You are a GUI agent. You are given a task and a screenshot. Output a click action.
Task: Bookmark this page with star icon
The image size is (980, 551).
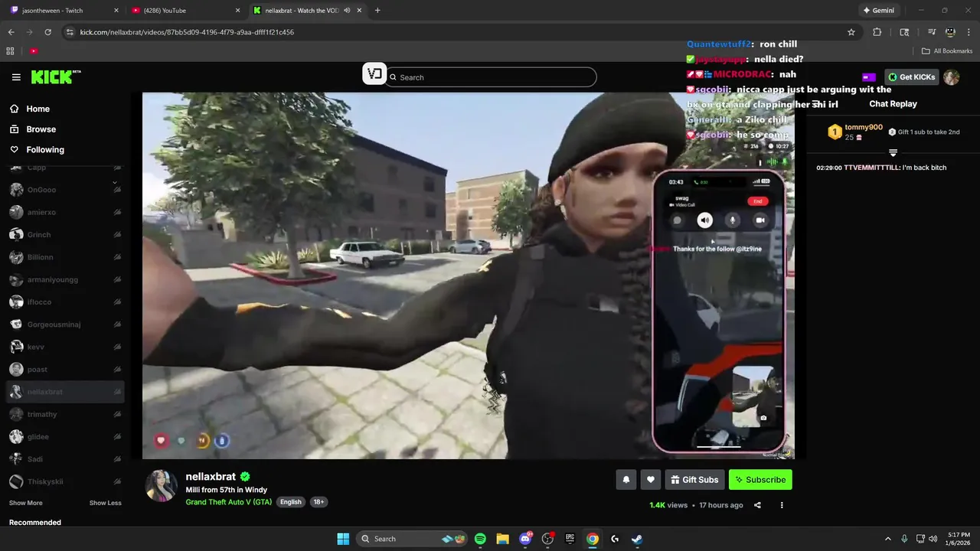851,32
